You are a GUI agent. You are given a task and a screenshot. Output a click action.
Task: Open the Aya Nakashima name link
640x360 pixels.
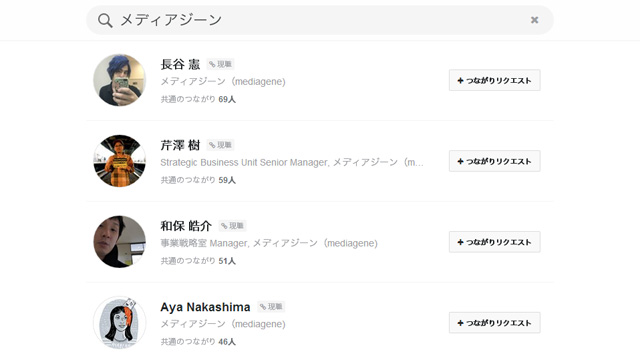pyautogui.click(x=205, y=307)
